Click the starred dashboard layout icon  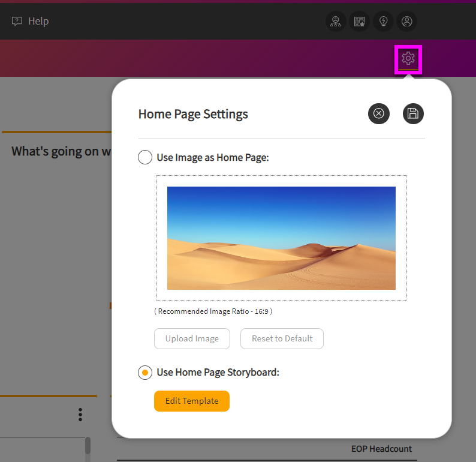pos(360,22)
